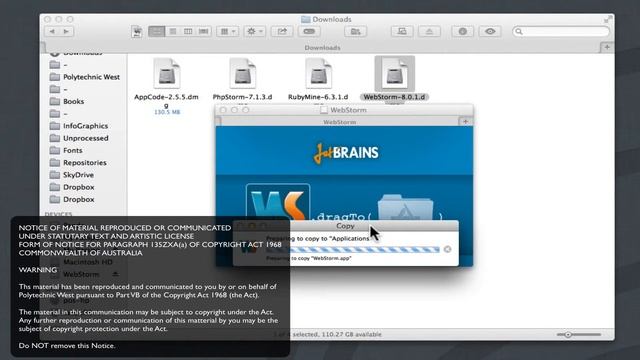Switch to Cover Flow view
The image size is (640, 360).
coord(203,31)
